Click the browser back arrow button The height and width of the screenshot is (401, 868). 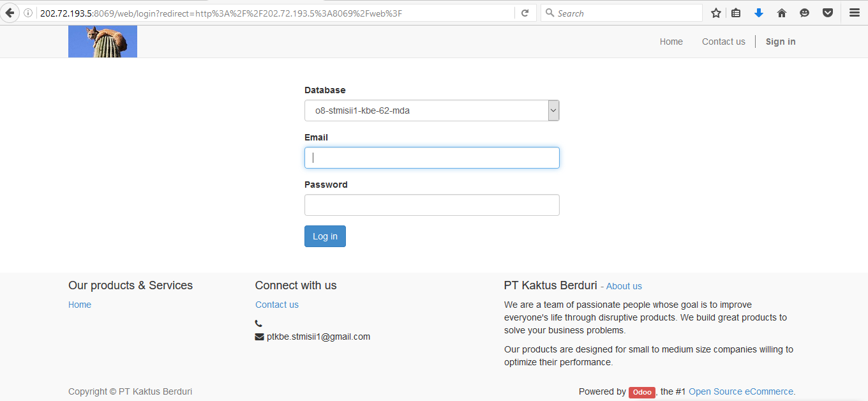point(10,13)
